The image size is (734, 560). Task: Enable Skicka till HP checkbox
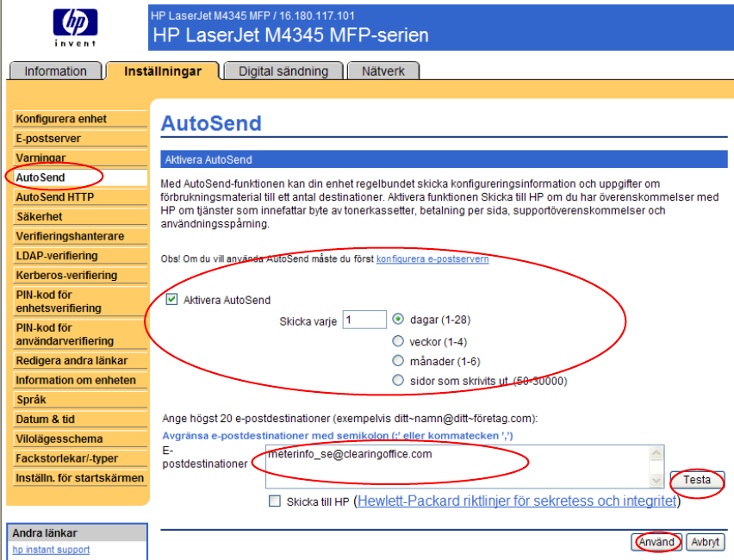tap(275, 501)
